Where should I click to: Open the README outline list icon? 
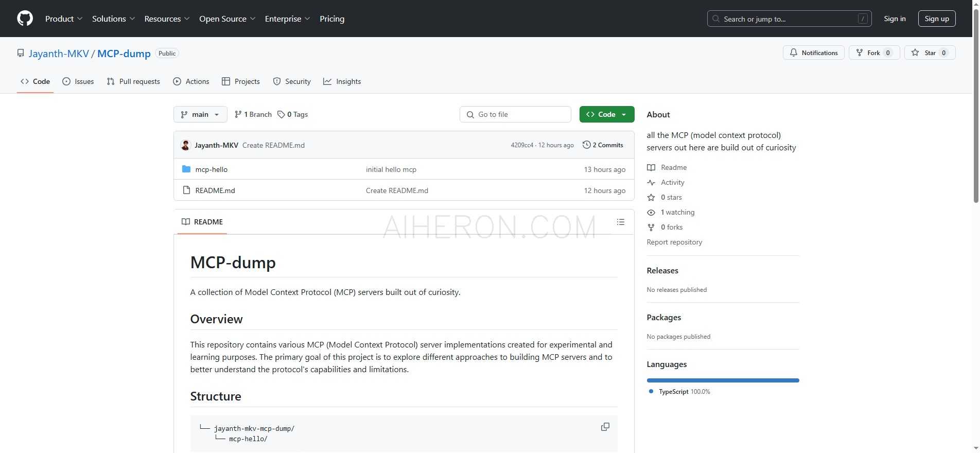[x=621, y=222]
